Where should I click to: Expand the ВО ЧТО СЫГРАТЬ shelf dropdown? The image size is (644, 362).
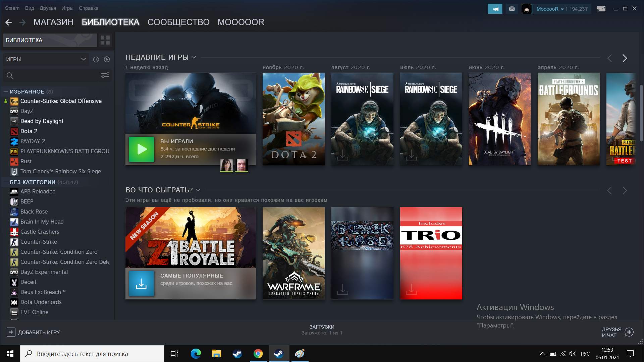198,190
